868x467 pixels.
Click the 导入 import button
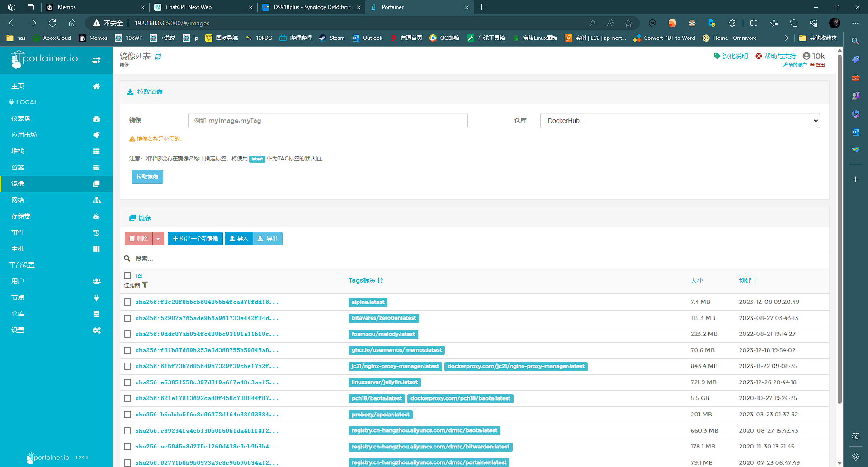pos(239,239)
